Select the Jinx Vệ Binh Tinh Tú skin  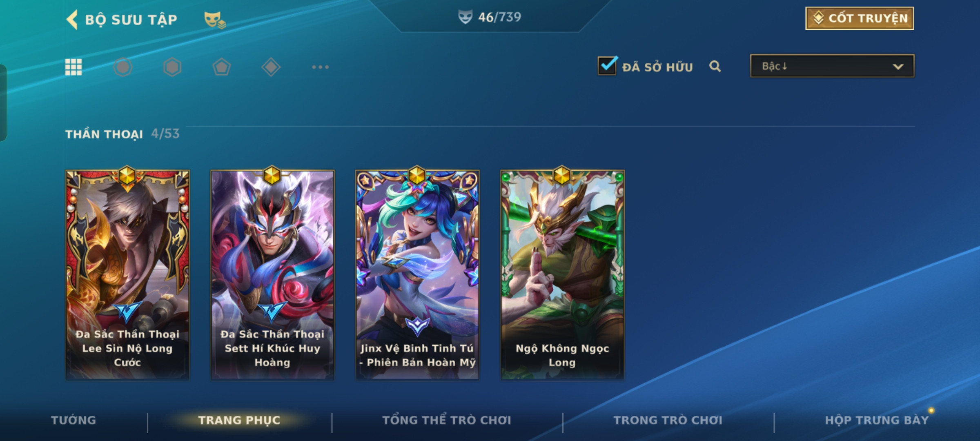[417, 275]
